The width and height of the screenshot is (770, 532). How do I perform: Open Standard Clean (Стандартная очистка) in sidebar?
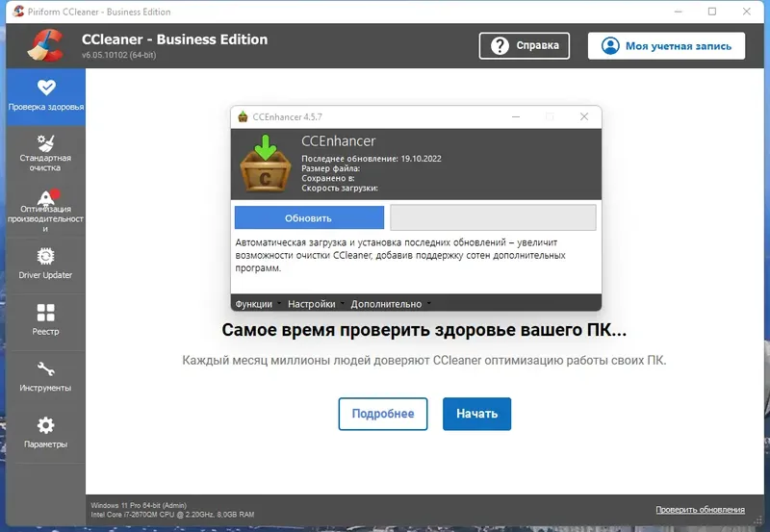pyautogui.click(x=45, y=153)
